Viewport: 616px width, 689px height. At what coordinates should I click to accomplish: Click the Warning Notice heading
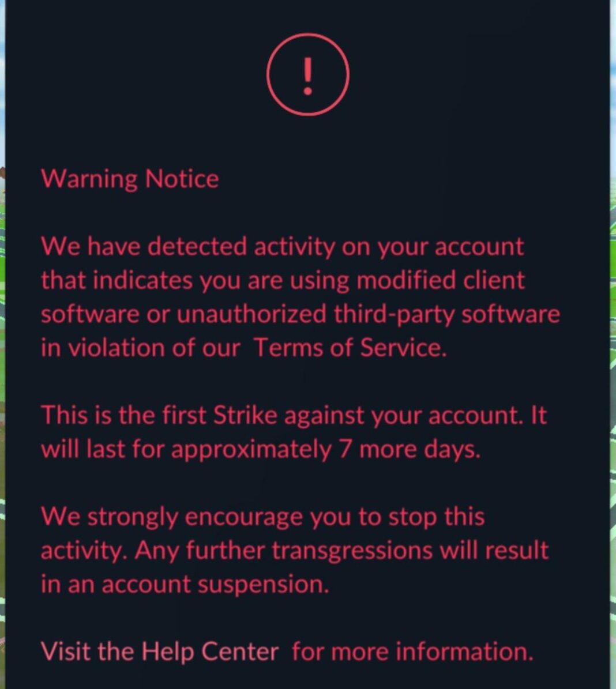(x=130, y=179)
